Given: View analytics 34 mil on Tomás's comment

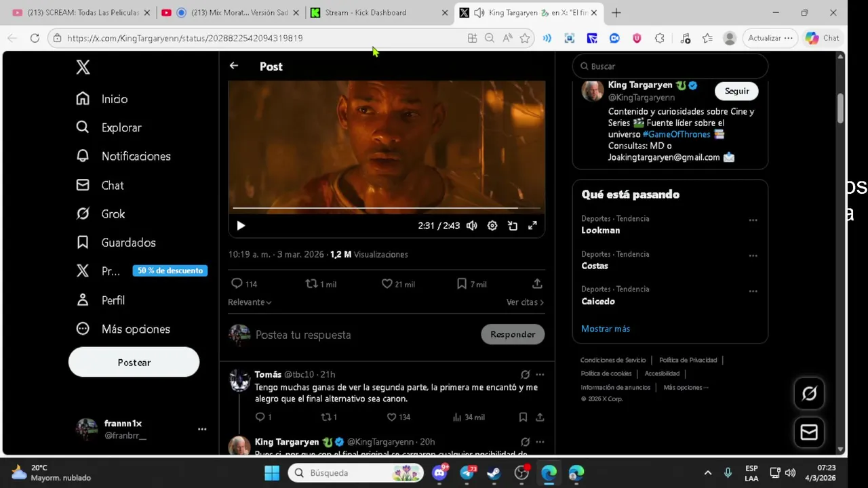Looking at the screenshot, I should pos(468,417).
